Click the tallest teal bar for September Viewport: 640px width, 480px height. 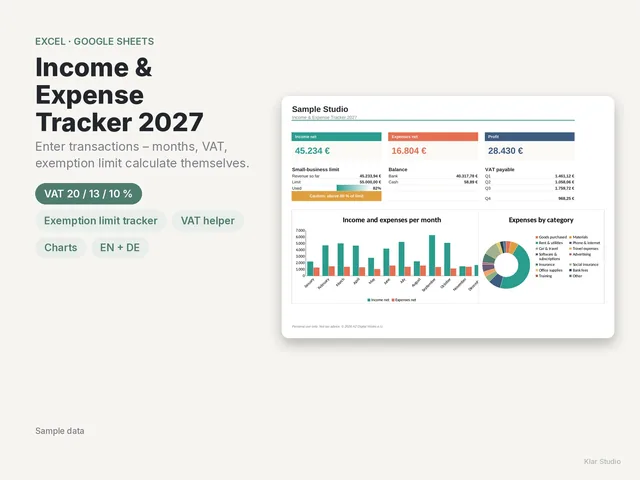(432, 256)
